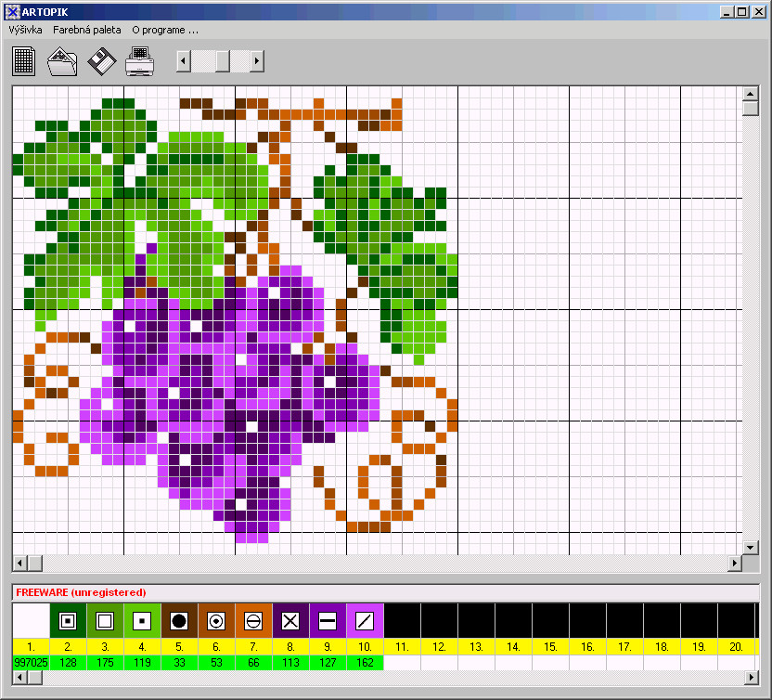The width and height of the screenshot is (772, 700).
Task: Click canvas horizontal scrollbar right arrow
Action: 735,563
